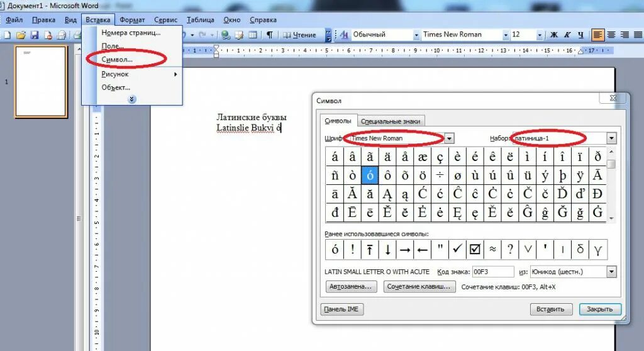Screen dimensions: 644x351
Task: Open the style dropdown showing Обычный
Action: (416, 35)
